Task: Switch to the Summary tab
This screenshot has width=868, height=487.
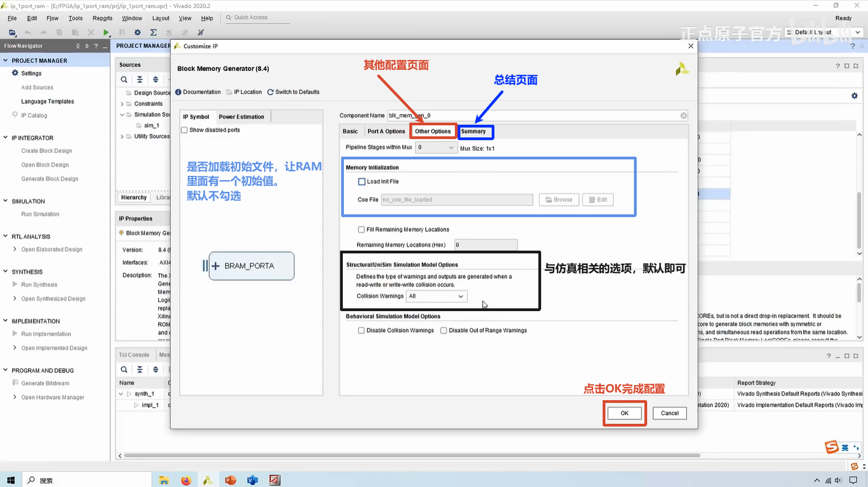Action: (474, 131)
